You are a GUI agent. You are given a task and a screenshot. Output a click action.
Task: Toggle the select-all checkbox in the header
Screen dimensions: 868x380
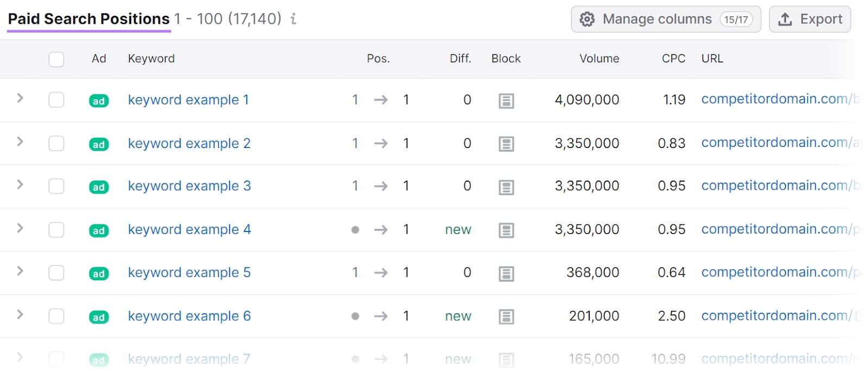(56, 59)
